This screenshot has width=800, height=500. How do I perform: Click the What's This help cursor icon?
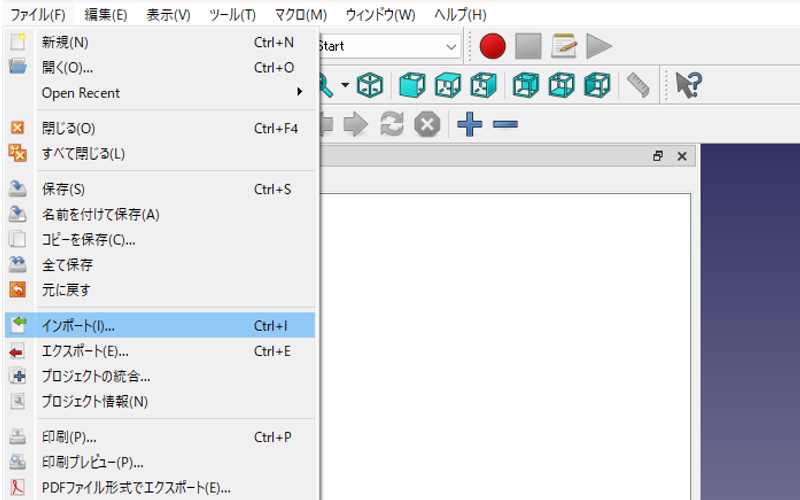tap(687, 85)
